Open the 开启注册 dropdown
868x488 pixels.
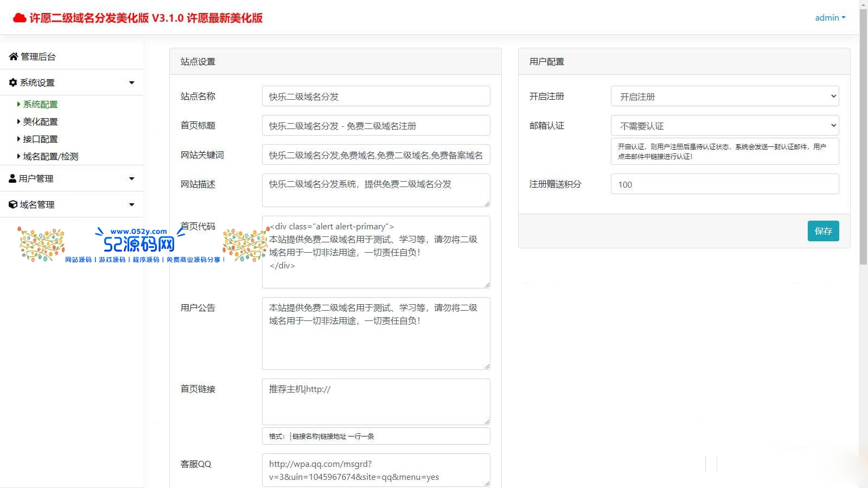tap(724, 96)
